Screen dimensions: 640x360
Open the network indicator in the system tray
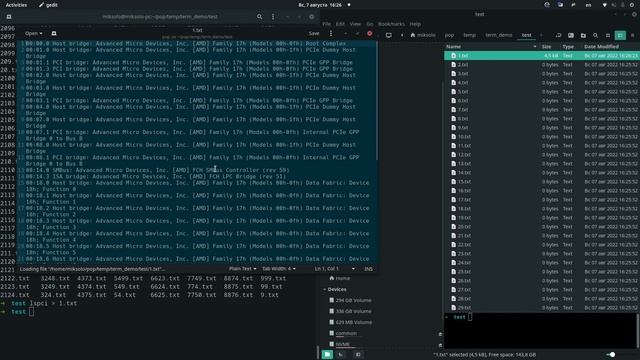click(604, 5)
